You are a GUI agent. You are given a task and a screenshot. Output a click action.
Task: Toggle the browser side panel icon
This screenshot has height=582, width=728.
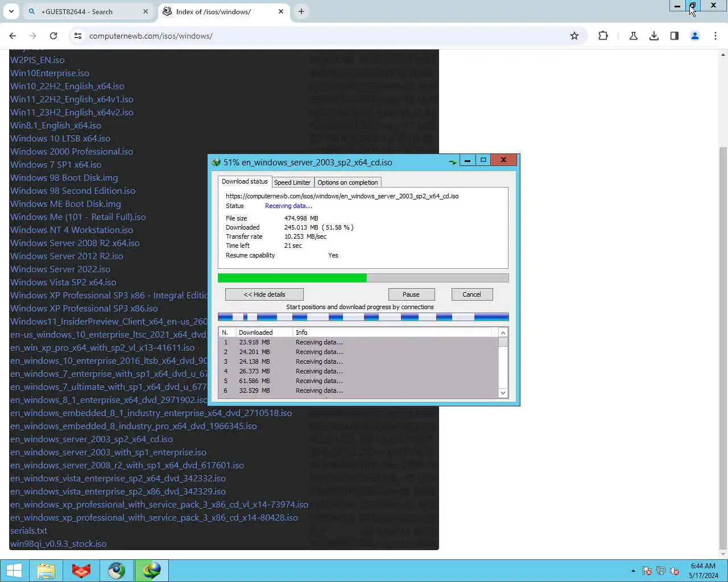pos(675,36)
